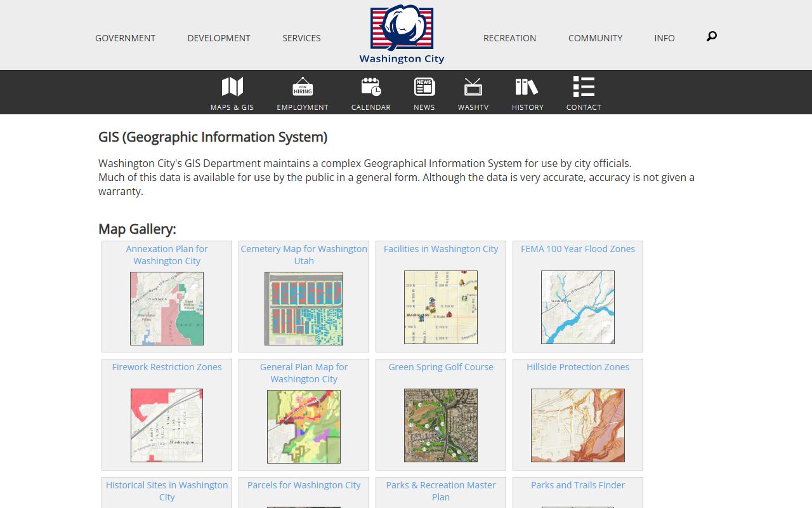Click the Firework Restriction Zones thumbnail
This screenshot has height=508, width=812.
click(167, 425)
